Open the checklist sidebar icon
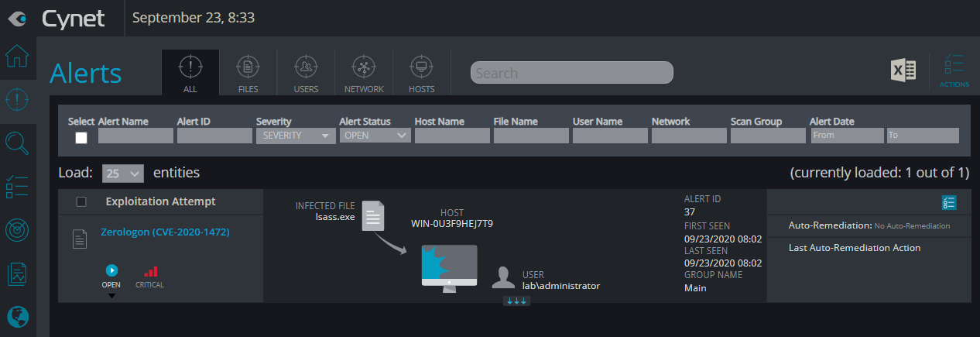980x337 pixels. click(x=17, y=187)
